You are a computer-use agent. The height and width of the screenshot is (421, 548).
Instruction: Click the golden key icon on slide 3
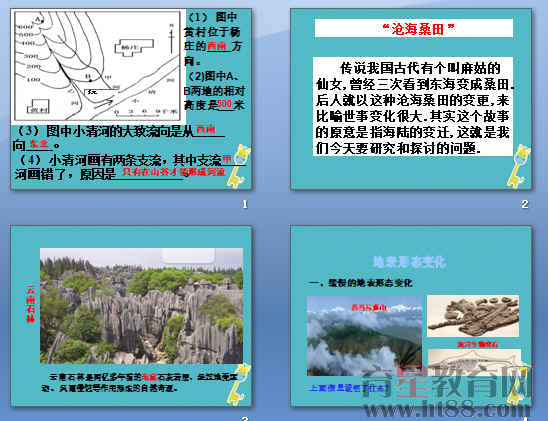point(239,384)
